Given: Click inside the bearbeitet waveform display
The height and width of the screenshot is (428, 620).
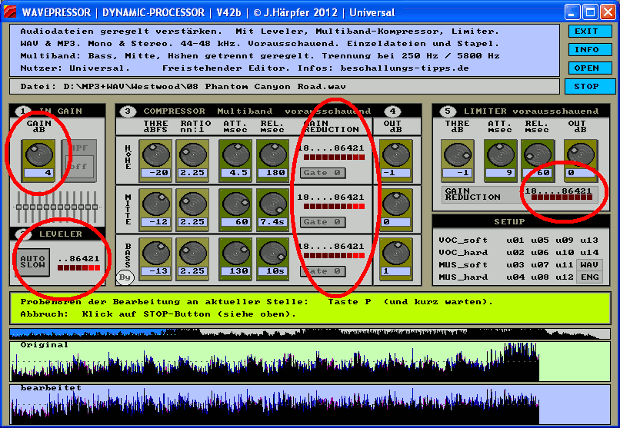Looking at the screenshot, I should point(310,404).
